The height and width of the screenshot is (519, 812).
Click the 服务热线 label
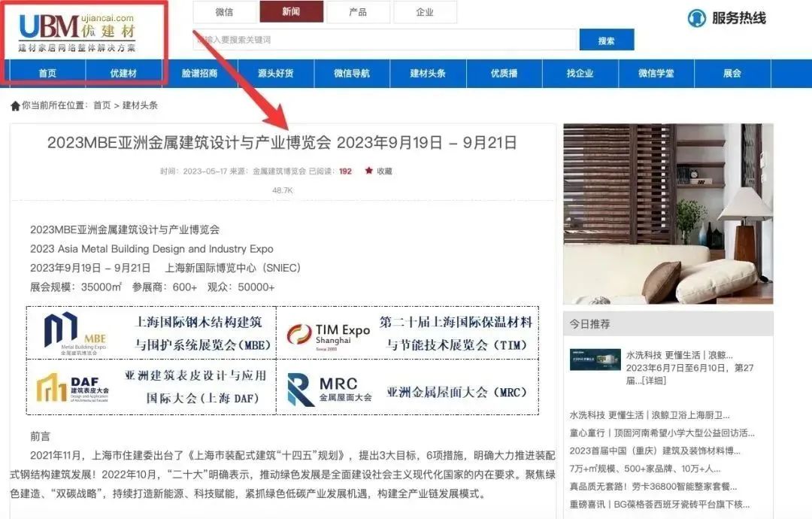(x=739, y=18)
